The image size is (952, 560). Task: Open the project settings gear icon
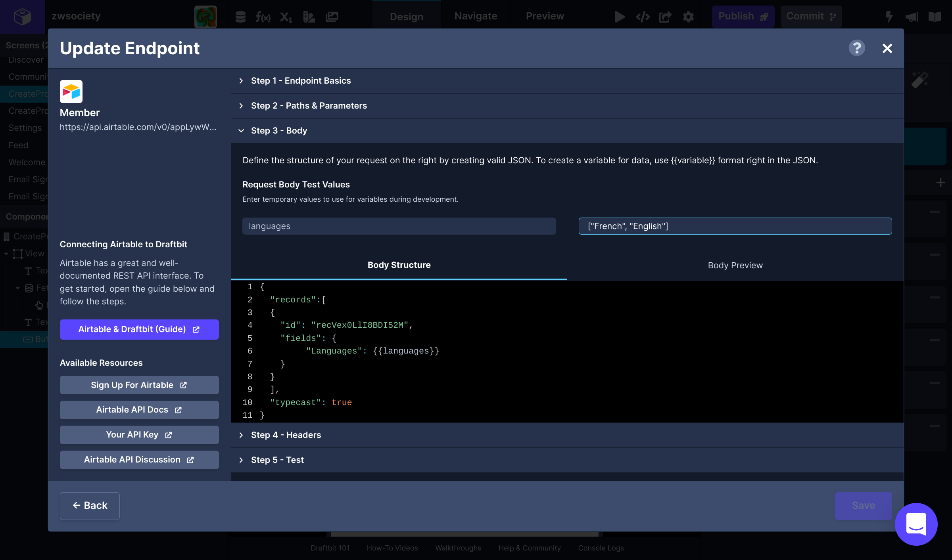688,17
